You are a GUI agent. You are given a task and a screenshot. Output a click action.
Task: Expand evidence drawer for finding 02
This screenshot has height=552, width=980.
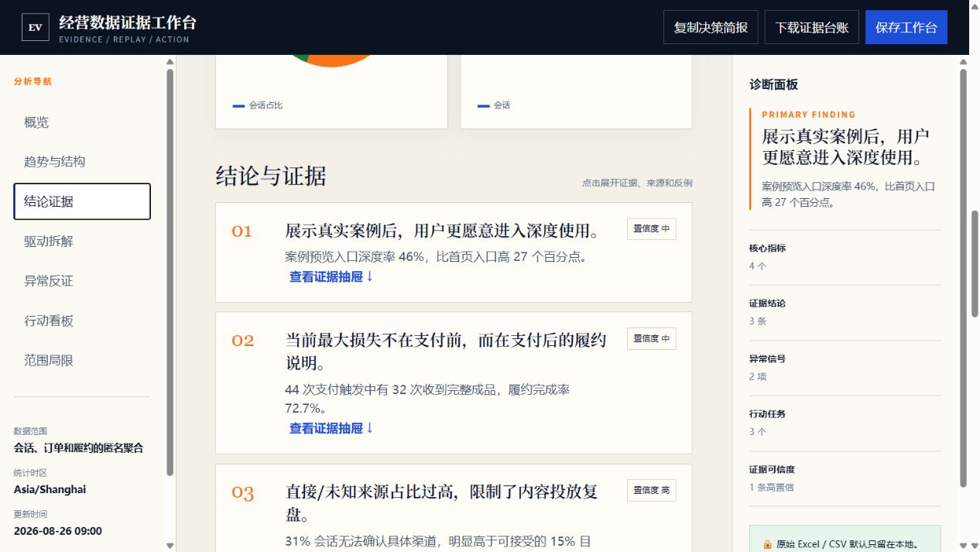pos(331,428)
